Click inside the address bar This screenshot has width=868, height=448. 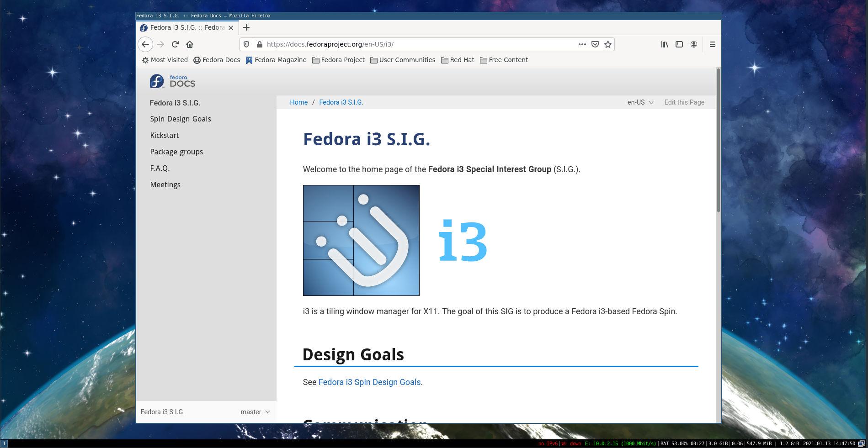(x=411, y=44)
